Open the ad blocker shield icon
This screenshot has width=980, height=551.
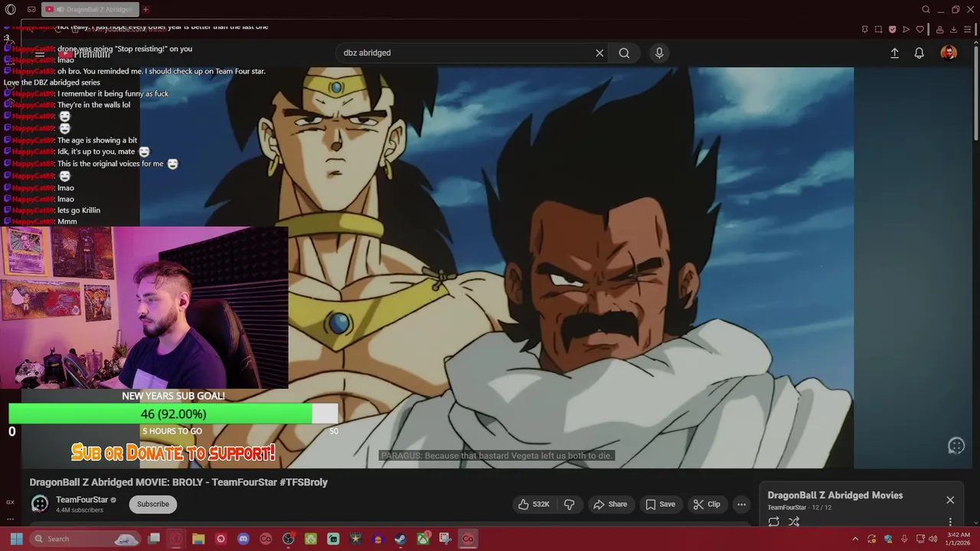coord(892,29)
